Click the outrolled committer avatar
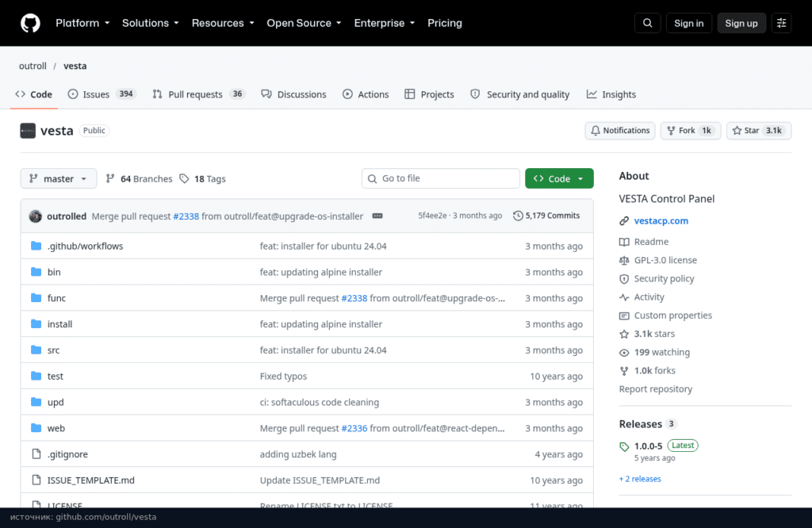Viewport: 812px width, 528px height. 35,216
